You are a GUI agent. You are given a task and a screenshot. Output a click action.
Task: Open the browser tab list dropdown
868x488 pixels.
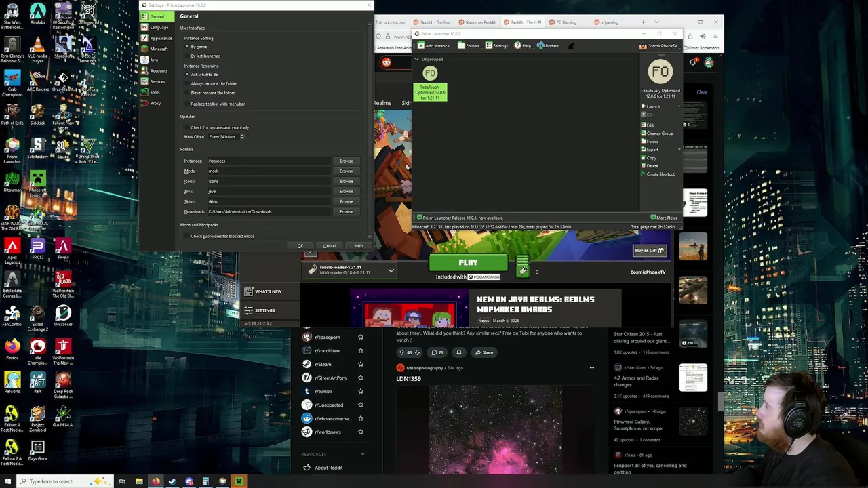tap(656, 22)
